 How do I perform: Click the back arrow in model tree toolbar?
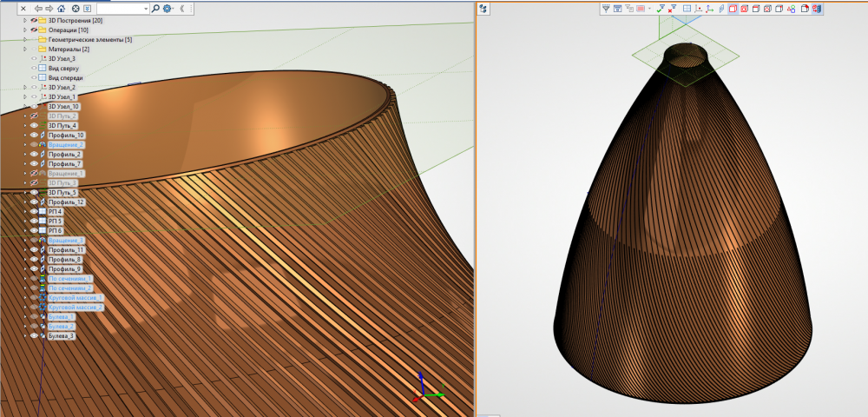click(x=38, y=8)
